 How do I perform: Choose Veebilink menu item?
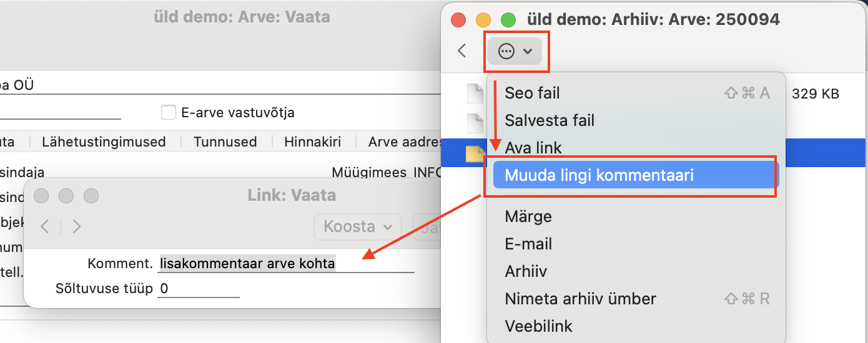coord(538,326)
